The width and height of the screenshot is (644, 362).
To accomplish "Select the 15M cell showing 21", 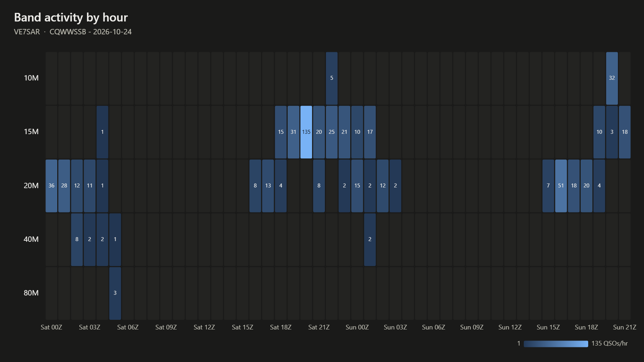I will 345,132.
